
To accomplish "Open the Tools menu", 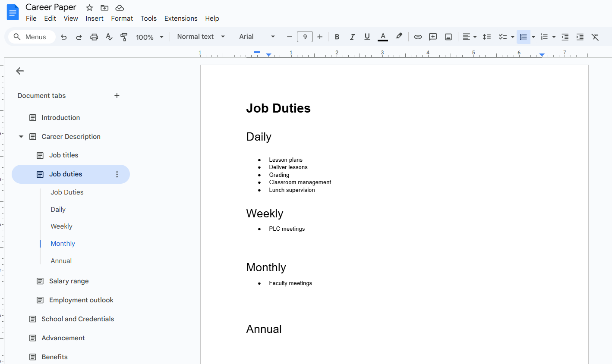I will click(148, 19).
